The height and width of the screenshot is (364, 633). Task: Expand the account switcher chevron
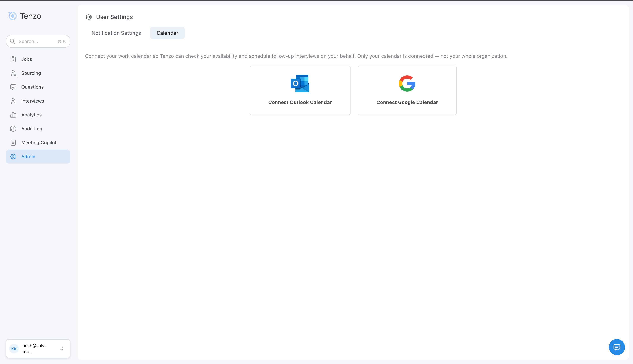(x=62, y=349)
